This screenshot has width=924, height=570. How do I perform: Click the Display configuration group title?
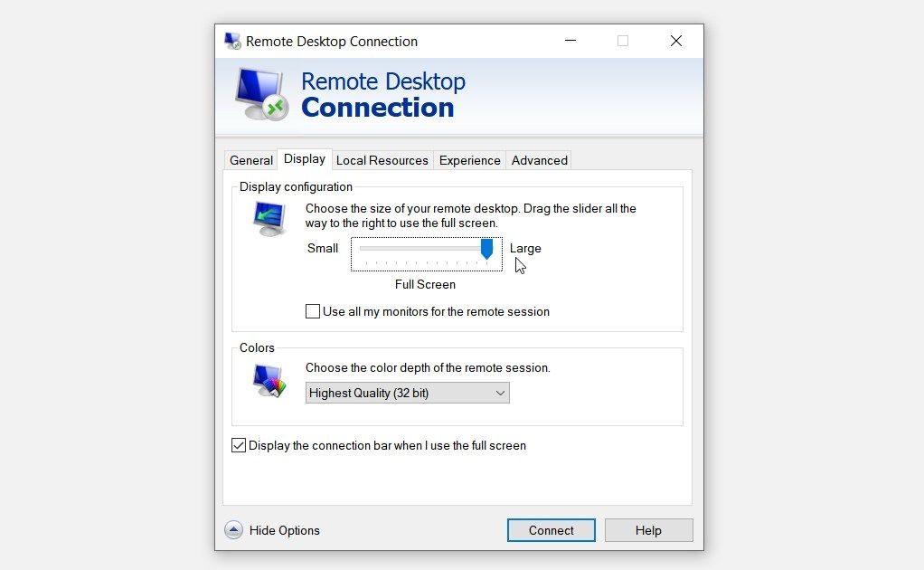(296, 187)
